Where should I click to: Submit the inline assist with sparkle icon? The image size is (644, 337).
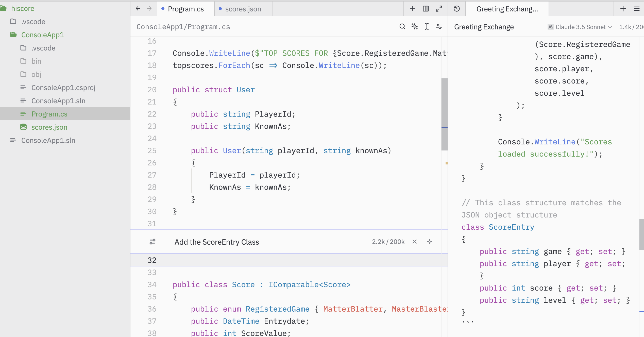[x=430, y=242]
